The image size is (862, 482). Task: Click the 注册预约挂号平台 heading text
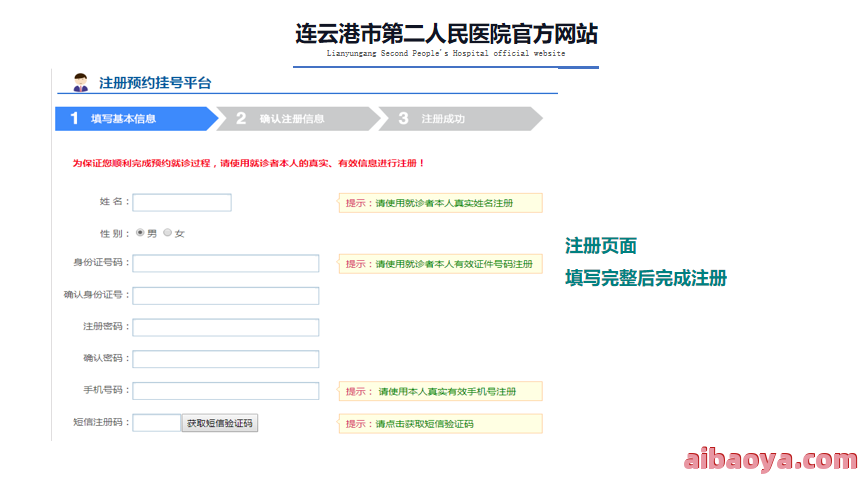tap(155, 83)
